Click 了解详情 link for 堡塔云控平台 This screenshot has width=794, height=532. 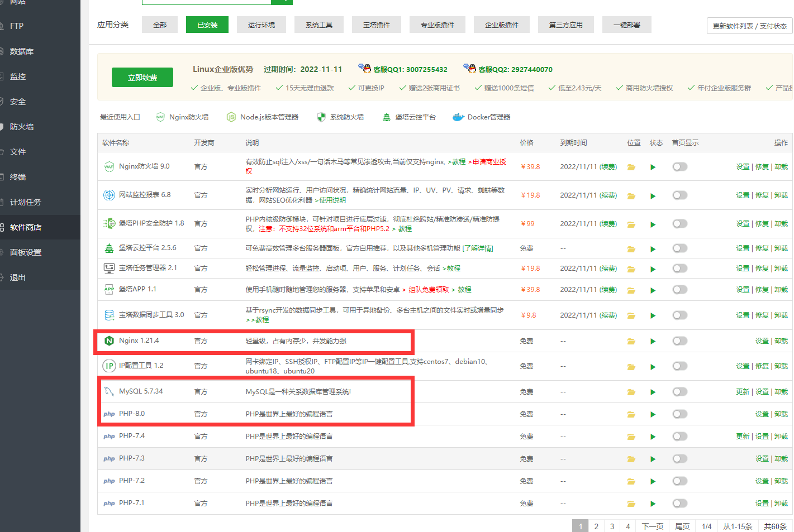click(x=478, y=248)
